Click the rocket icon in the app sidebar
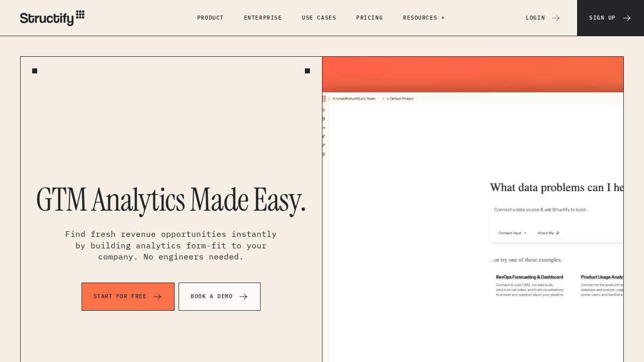The width and height of the screenshot is (644, 362). coord(324,128)
